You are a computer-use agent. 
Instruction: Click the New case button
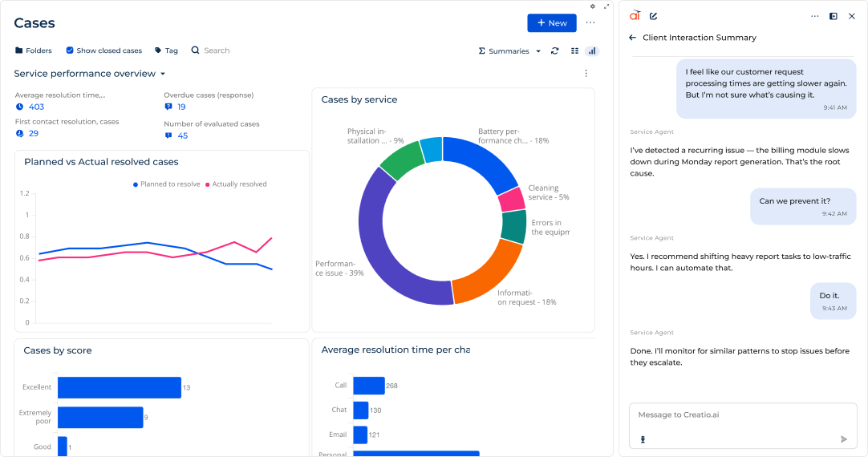tap(551, 23)
